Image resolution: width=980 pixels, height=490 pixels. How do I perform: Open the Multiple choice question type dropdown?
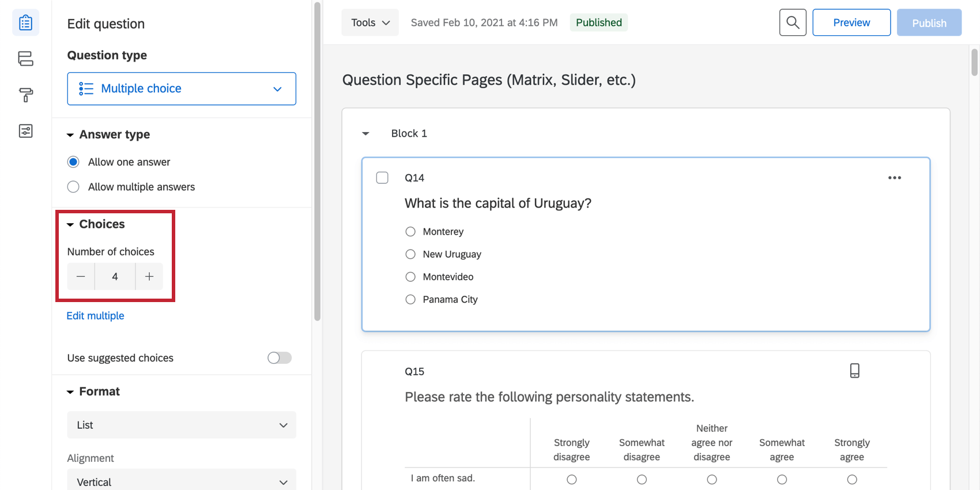[x=182, y=89]
